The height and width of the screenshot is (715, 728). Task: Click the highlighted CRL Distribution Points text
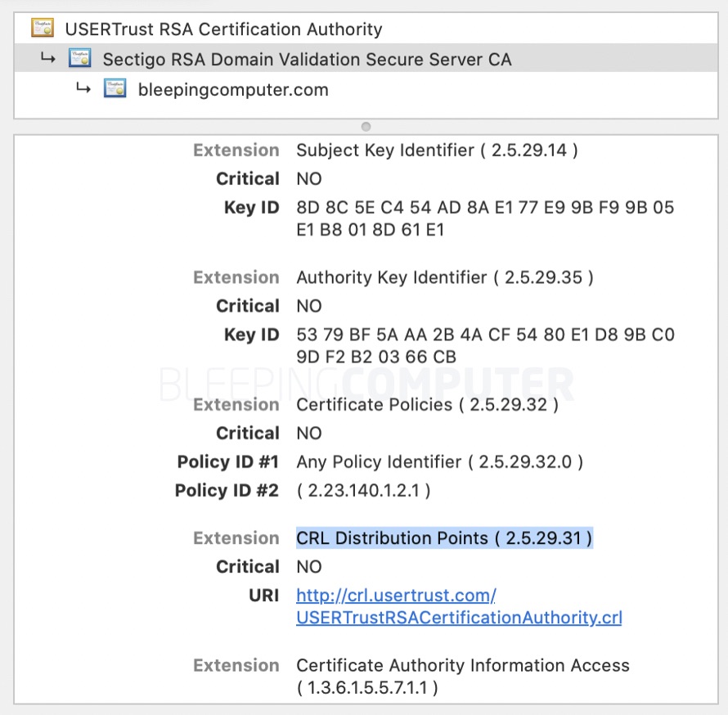[x=444, y=537]
